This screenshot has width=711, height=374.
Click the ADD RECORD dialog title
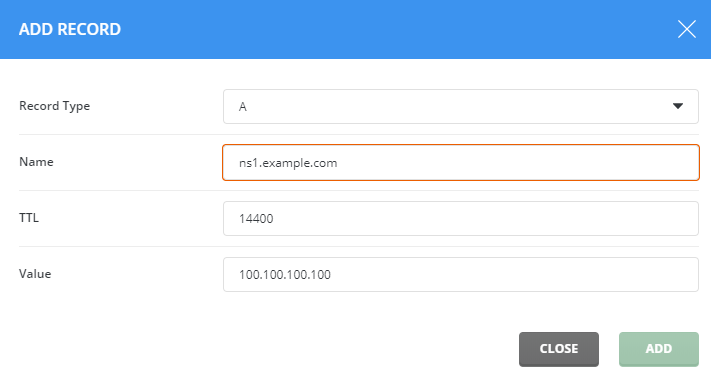point(70,29)
